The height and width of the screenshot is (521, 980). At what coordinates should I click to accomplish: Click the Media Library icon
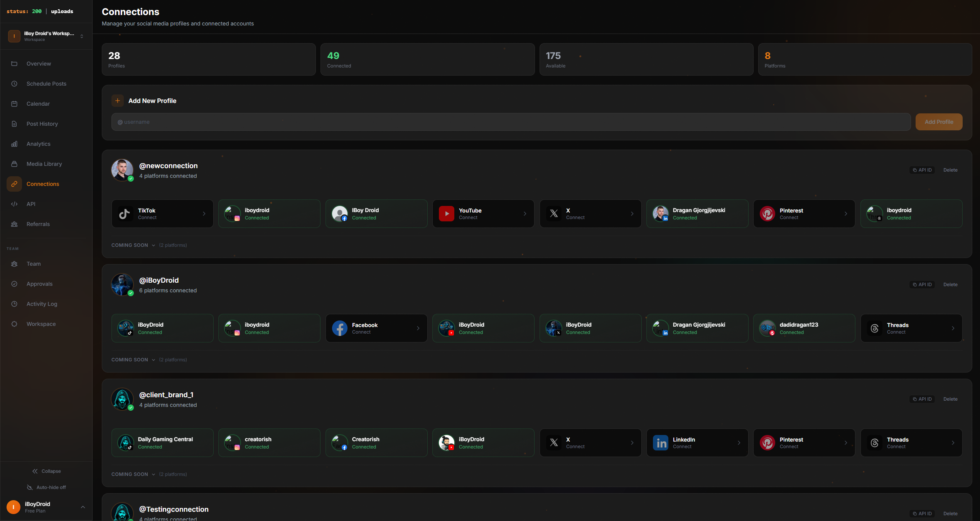coord(14,164)
